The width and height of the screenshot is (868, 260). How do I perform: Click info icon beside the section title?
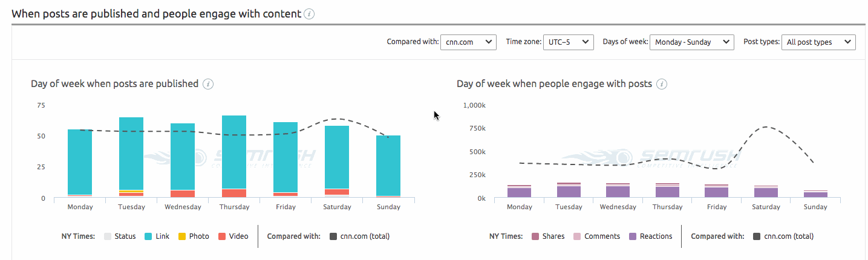(x=309, y=14)
